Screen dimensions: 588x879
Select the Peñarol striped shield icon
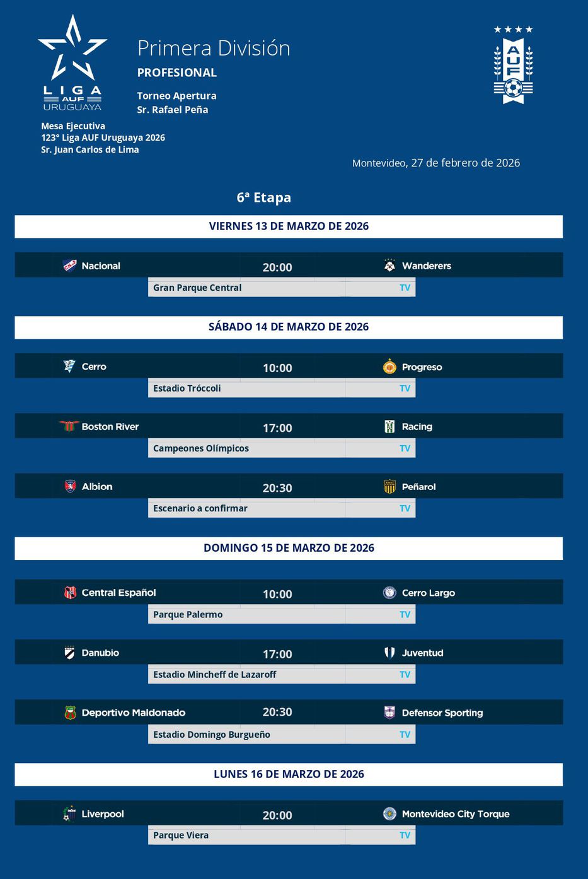pos(389,486)
